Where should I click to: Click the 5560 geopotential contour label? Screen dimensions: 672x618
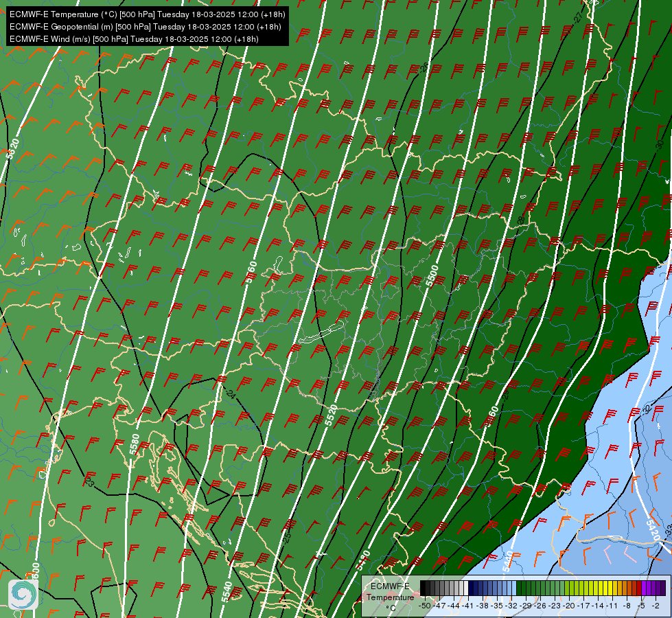pos(251,272)
